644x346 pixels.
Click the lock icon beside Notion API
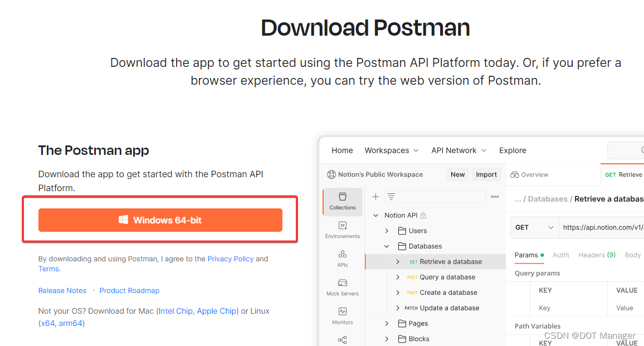[423, 215]
